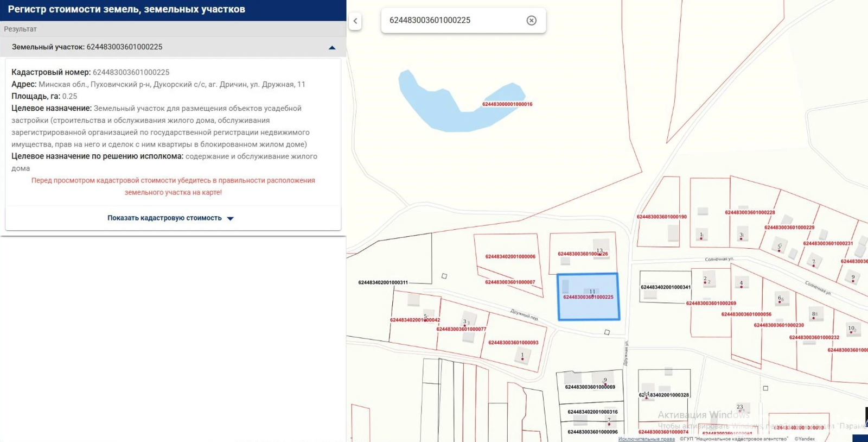
Task: Click the ©Yandex attribution link
Action: coord(805,439)
